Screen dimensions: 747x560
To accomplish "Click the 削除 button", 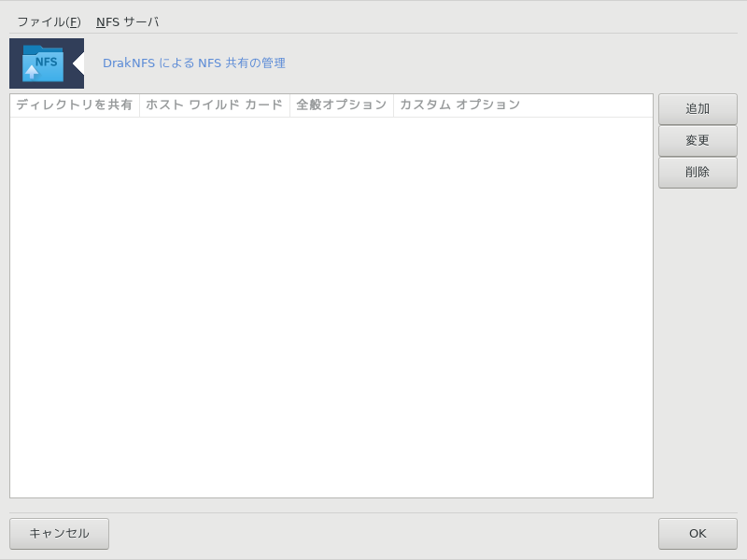I will click(698, 172).
